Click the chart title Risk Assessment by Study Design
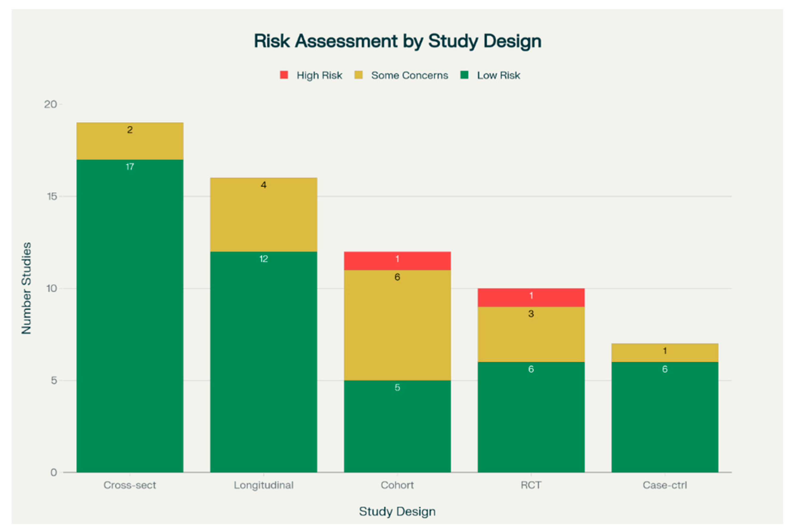Image resolution: width=792 pixels, height=532 pixels. pyautogui.click(x=397, y=41)
